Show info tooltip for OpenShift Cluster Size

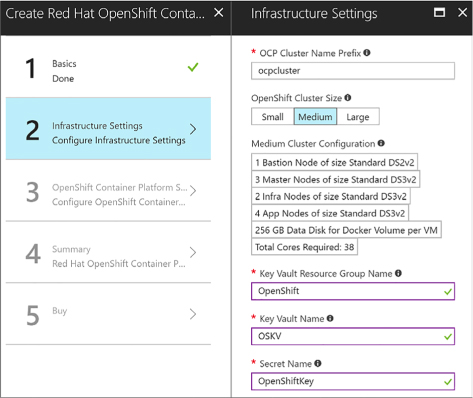coord(348,98)
